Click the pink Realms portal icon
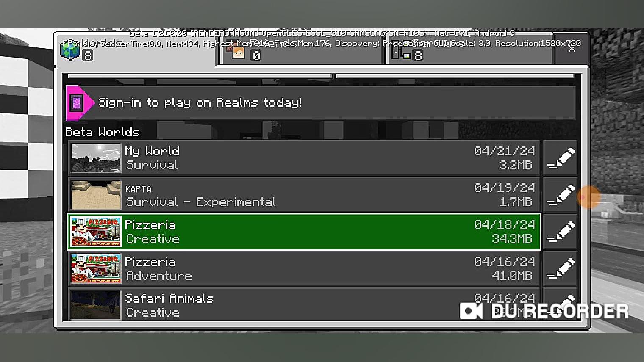 tap(77, 102)
